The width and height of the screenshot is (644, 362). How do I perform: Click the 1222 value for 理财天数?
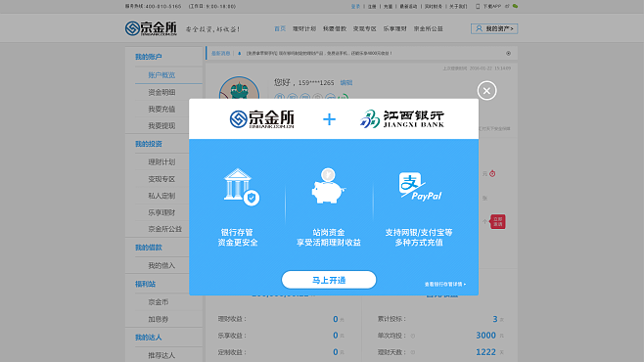(x=485, y=352)
